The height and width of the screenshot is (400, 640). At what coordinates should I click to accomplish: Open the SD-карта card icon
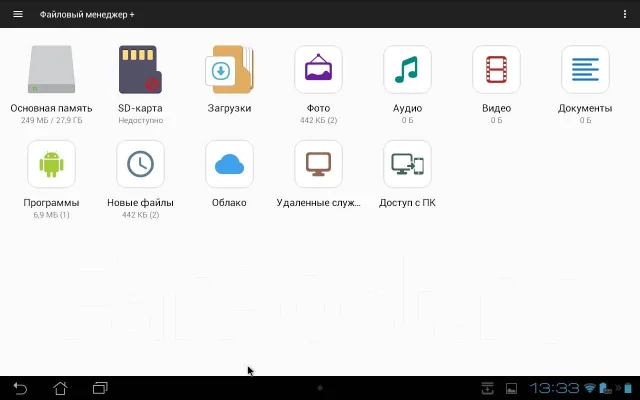click(x=140, y=69)
